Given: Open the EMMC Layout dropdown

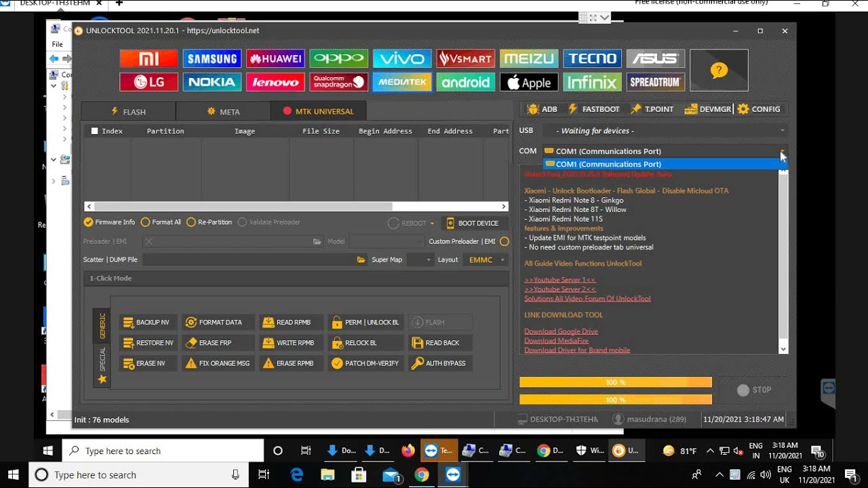Looking at the screenshot, I should click(486, 260).
